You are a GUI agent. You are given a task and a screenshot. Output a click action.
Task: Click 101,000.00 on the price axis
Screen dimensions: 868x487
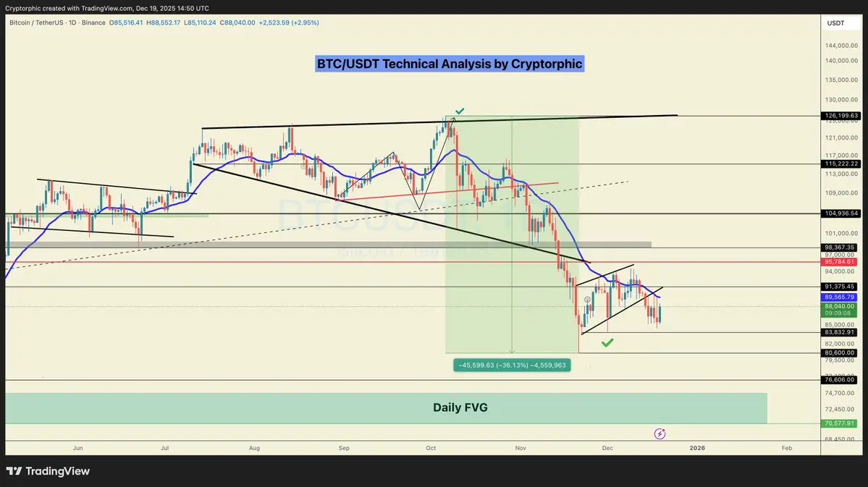[841, 234]
